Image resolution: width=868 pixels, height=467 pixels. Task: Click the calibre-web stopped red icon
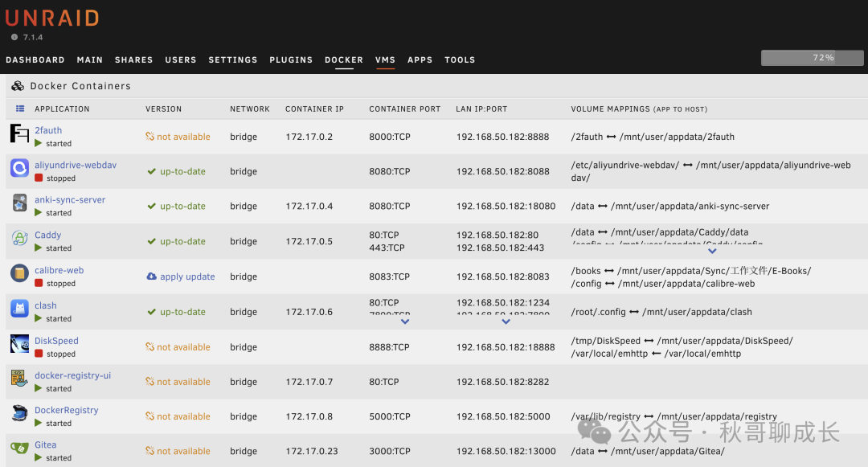(39, 283)
